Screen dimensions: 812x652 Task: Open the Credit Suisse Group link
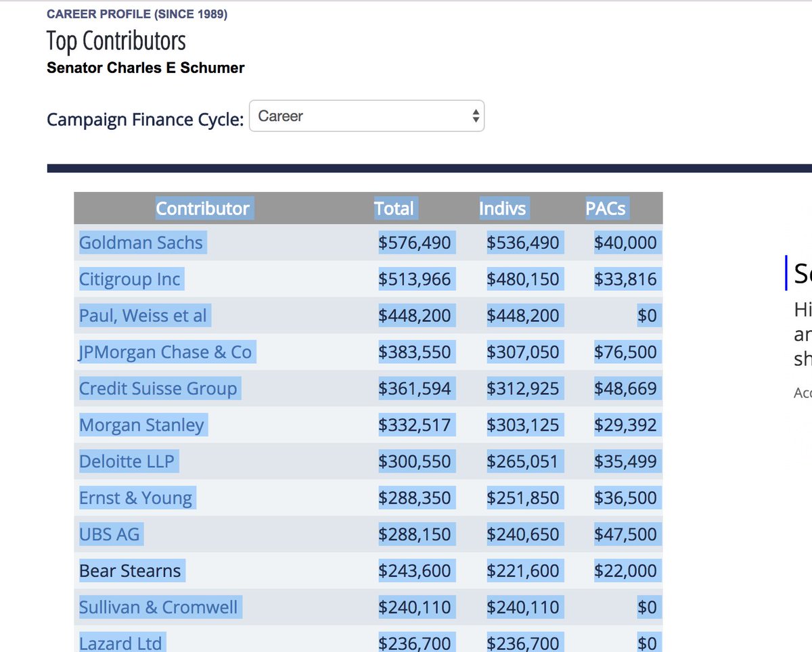(x=158, y=388)
